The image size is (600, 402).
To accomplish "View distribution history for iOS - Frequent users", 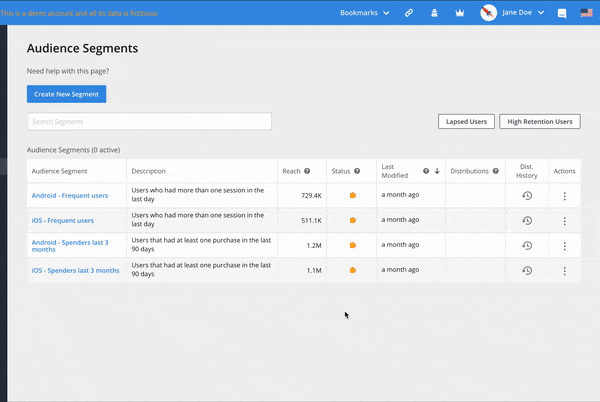I will point(527,220).
